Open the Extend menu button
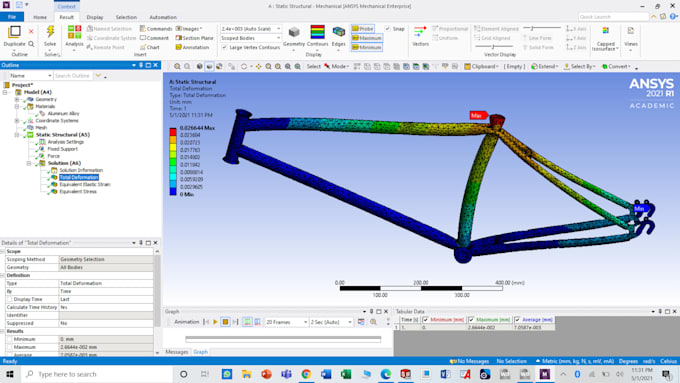 pos(545,66)
